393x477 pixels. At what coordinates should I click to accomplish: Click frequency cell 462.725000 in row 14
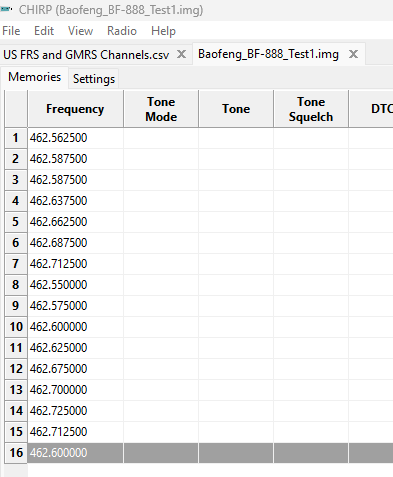pyautogui.click(x=75, y=411)
